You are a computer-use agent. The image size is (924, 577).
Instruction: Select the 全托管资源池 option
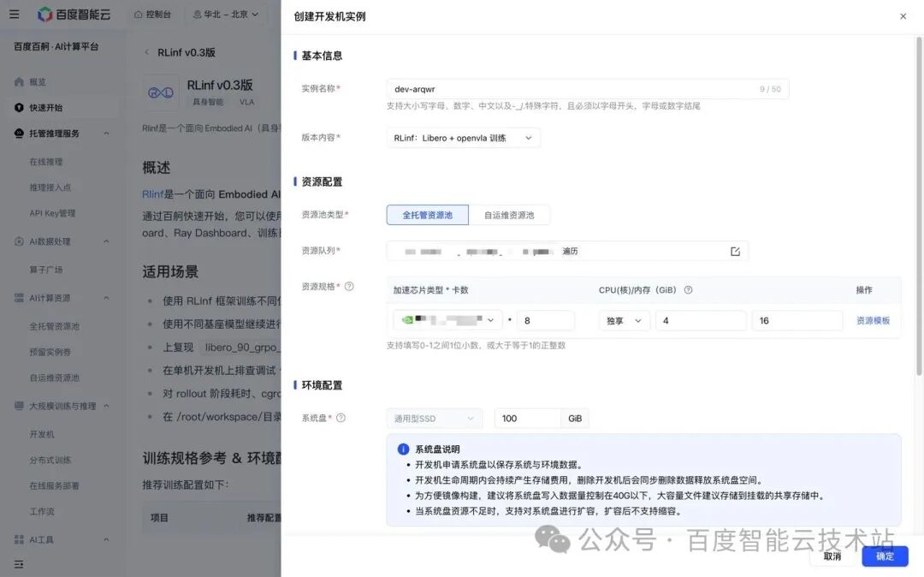pyautogui.click(x=427, y=215)
